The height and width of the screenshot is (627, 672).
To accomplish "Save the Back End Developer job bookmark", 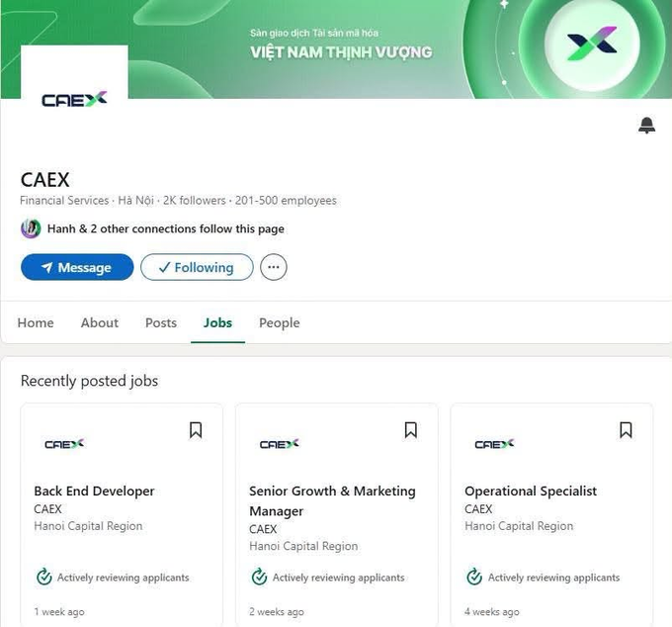I will [196, 430].
